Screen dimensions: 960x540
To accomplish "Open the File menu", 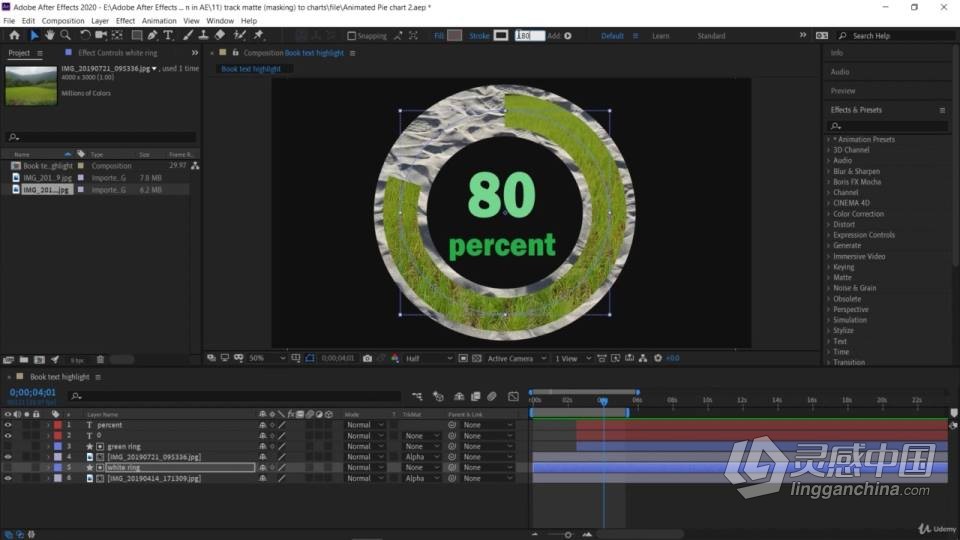I will [x=9, y=21].
